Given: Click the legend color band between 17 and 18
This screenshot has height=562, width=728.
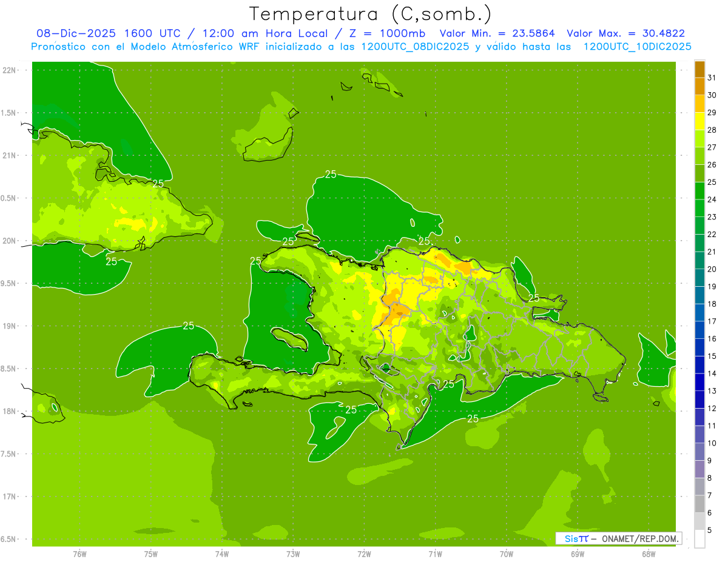Looking at the screenshot, I should [x=699, y=312].
